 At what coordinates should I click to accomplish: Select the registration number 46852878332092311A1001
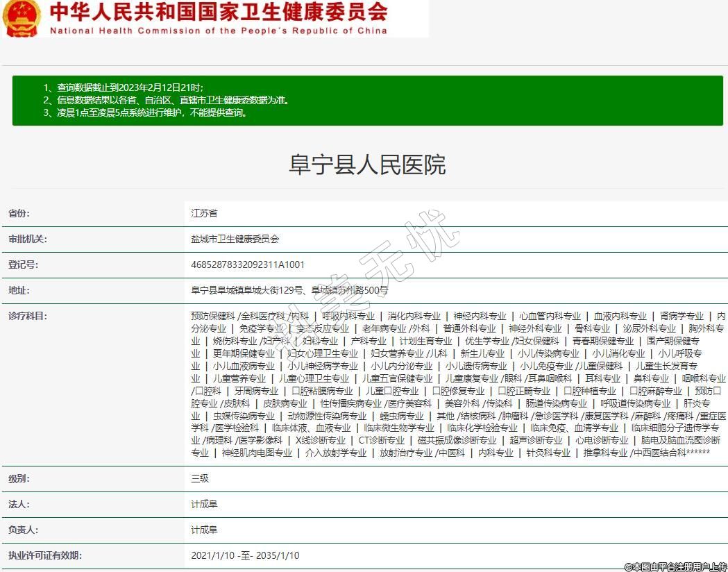(x=248, y=264)
